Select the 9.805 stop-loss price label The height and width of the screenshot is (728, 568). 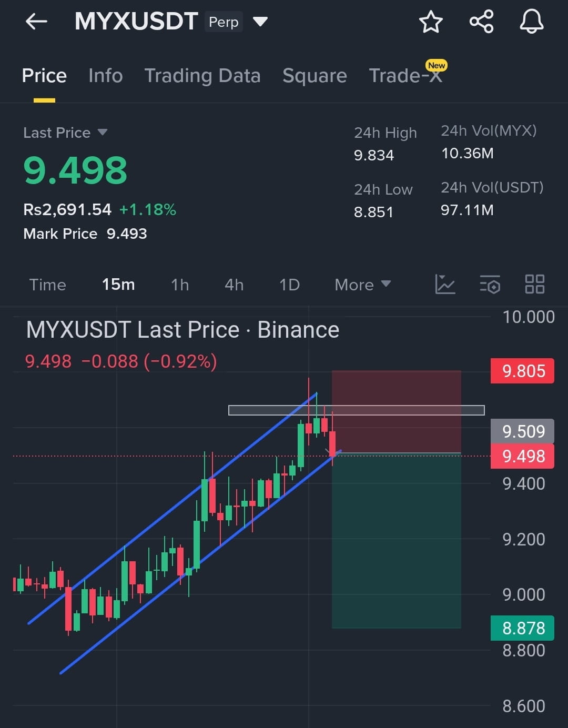click(522, 371)
